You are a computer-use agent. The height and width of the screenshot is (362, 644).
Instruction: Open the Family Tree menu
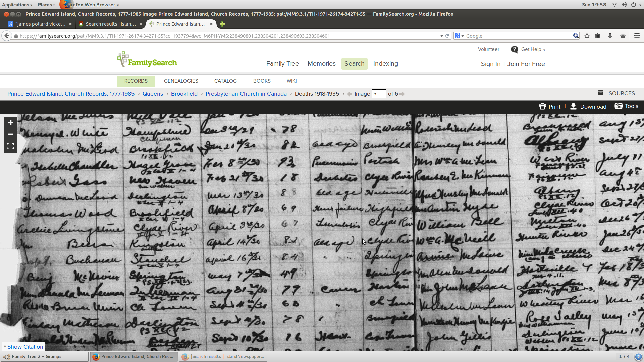tap(282, 64)
